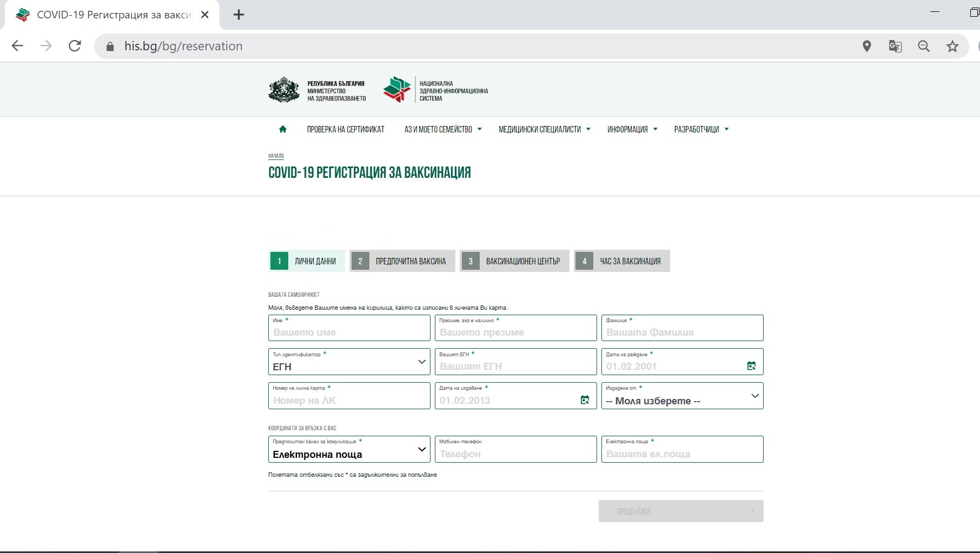Click the 'Продължи' continue button

(680, 511)
